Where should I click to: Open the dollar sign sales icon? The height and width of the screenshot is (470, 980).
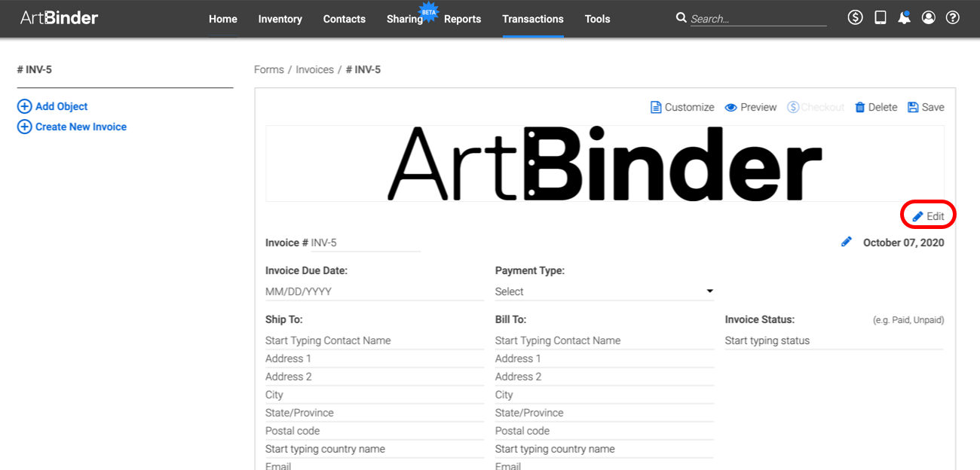tap(855, 17)
